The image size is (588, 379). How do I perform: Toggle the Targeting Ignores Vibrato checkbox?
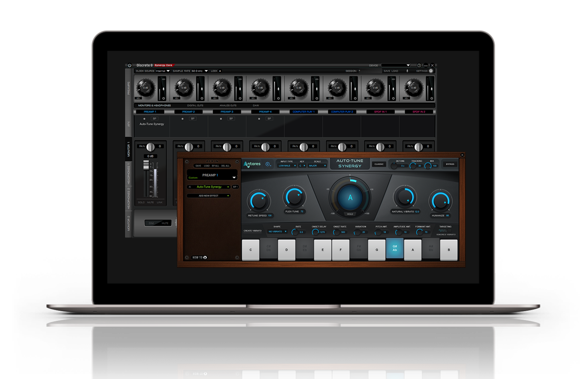[450, 230]
